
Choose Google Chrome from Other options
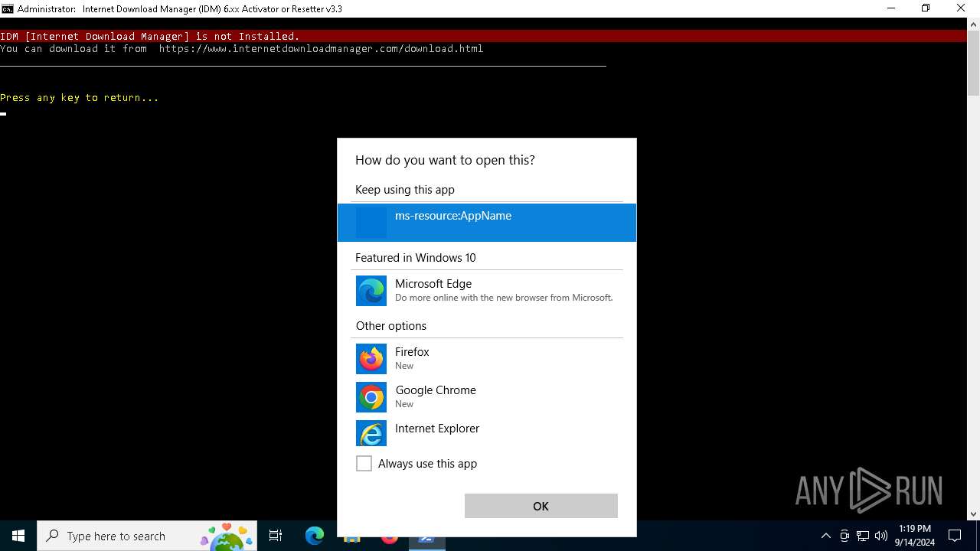click(x=486, y=396)
